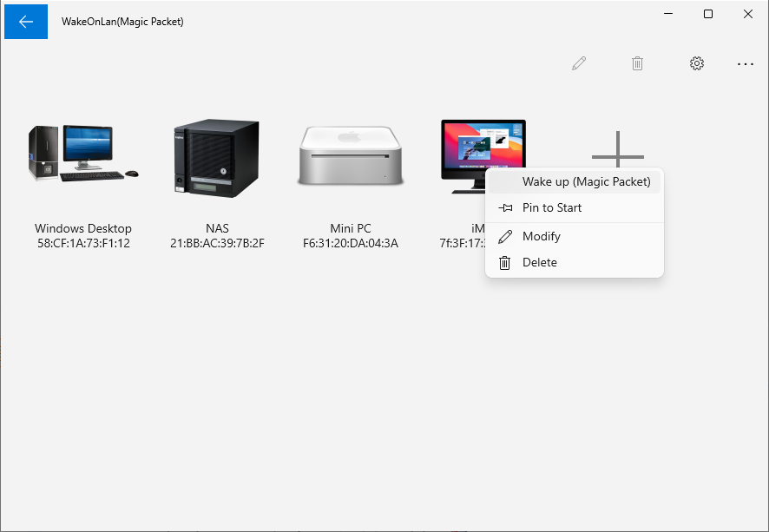Open the ellipsis more options menu

(746, 63)
